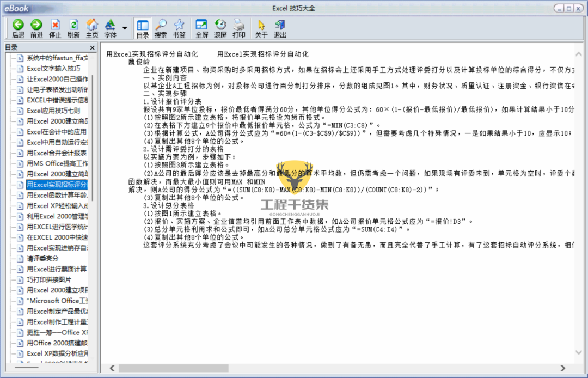Toggle the 目录 contents panel button
This screenshot has height=378, width=588.
coord(143,29)
